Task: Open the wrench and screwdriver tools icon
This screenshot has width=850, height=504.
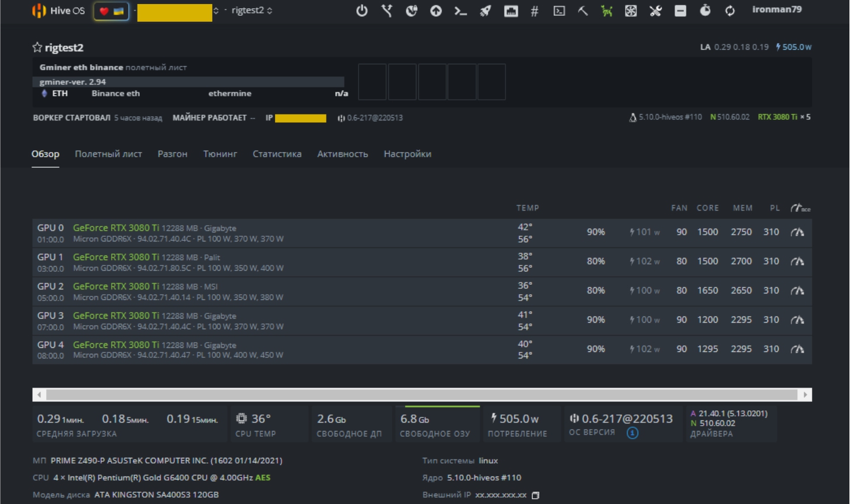Action: (656, 11)
